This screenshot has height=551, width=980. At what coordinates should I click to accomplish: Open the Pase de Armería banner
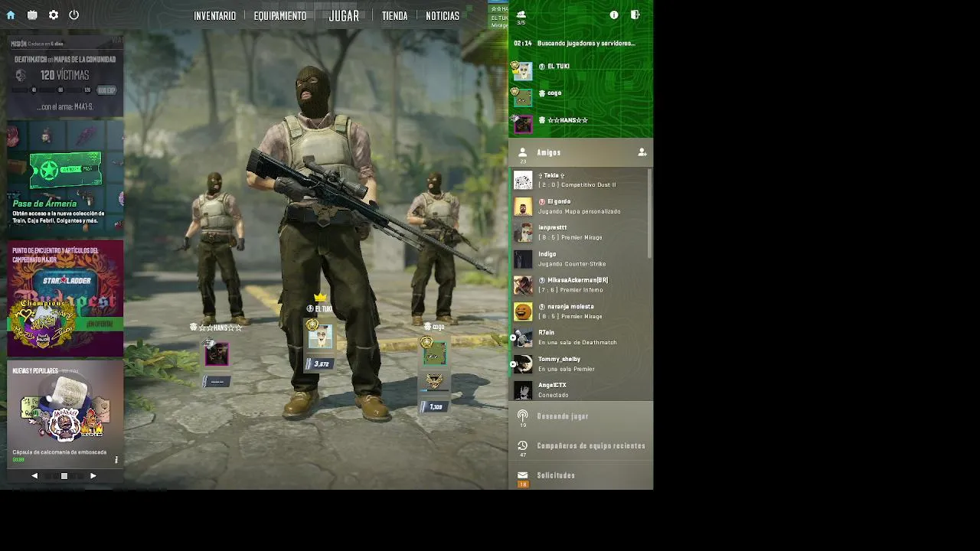point(65,178)
